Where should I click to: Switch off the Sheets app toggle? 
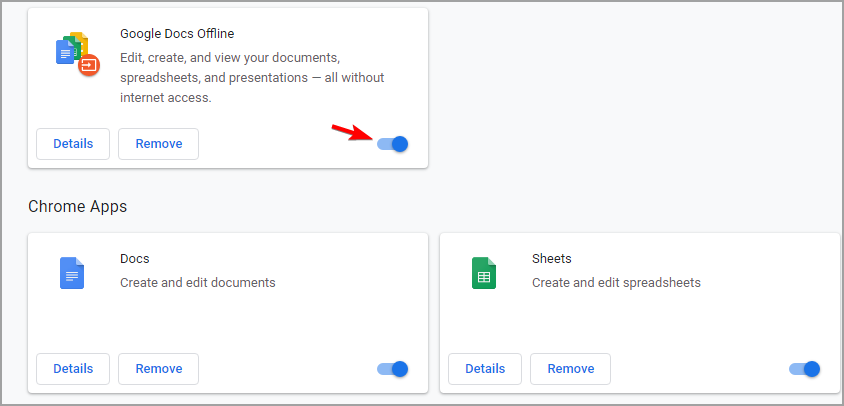805,369
